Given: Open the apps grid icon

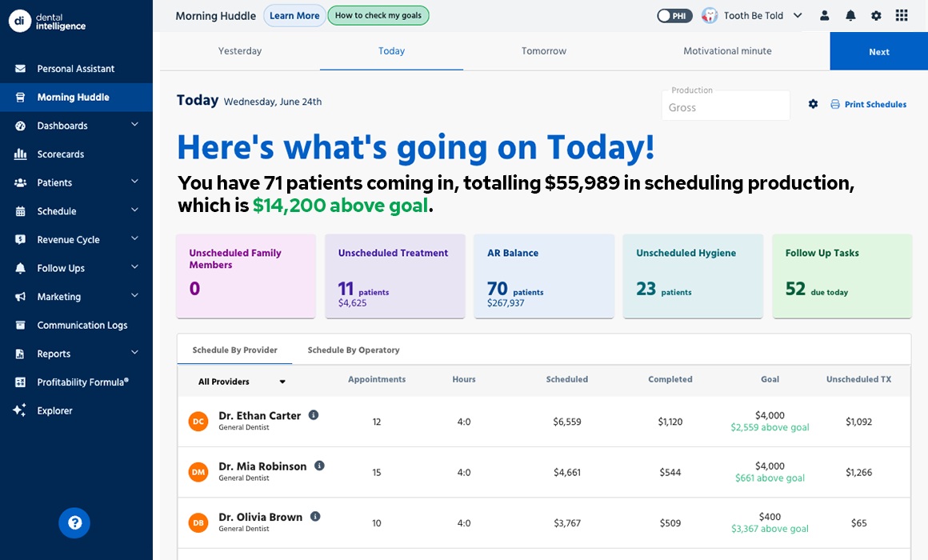Looking at the screenshot, I should coord(902,15).
